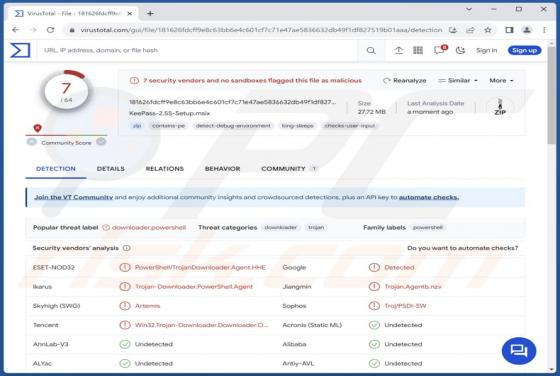Click the Ikarus Trojan-Downloader result
The height and width of the screenshot is (376, 560).
194,287
